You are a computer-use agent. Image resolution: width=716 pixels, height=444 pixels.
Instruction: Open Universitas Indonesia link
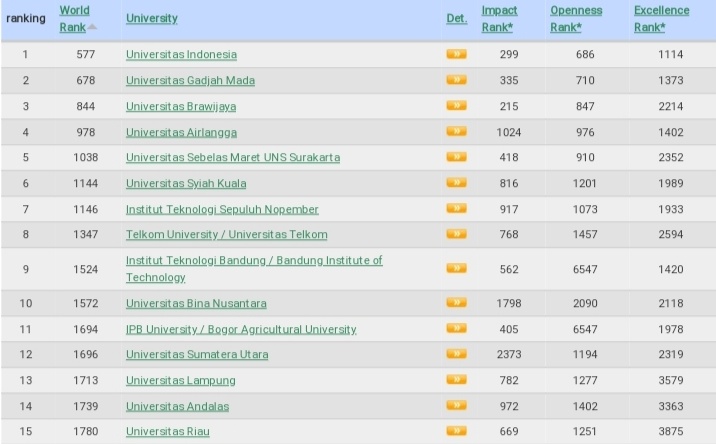tap(181, 54)
